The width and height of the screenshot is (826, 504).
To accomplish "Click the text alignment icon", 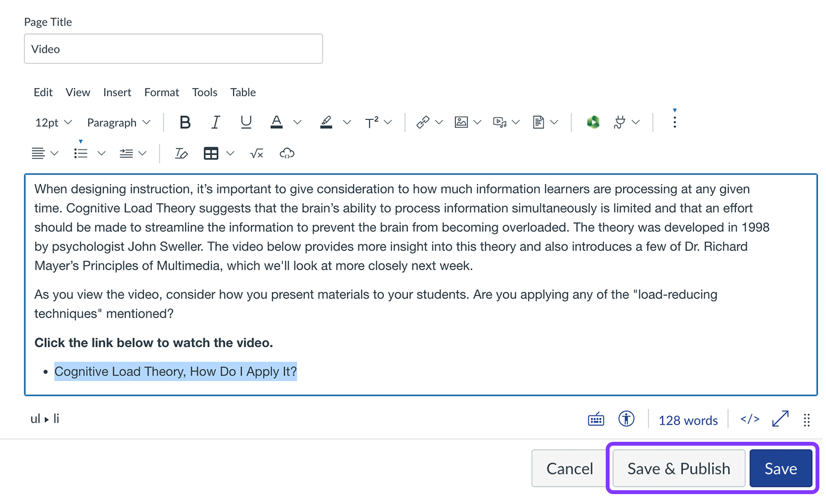I will click(x=38, y=154).
